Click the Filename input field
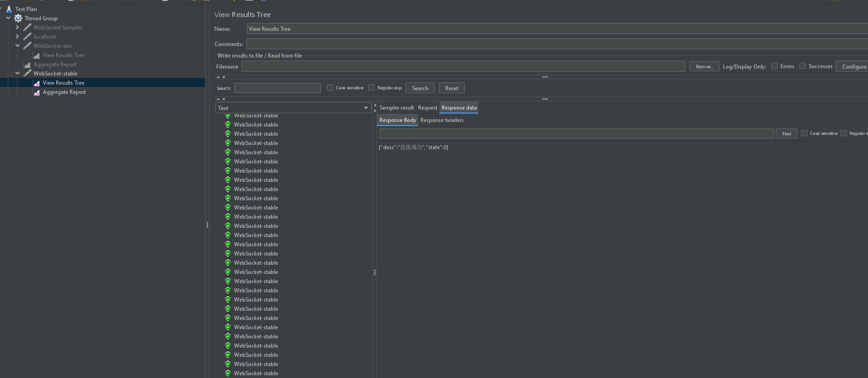Image resolution: width=868 pixels, height=378 pixels. point(463,66)
